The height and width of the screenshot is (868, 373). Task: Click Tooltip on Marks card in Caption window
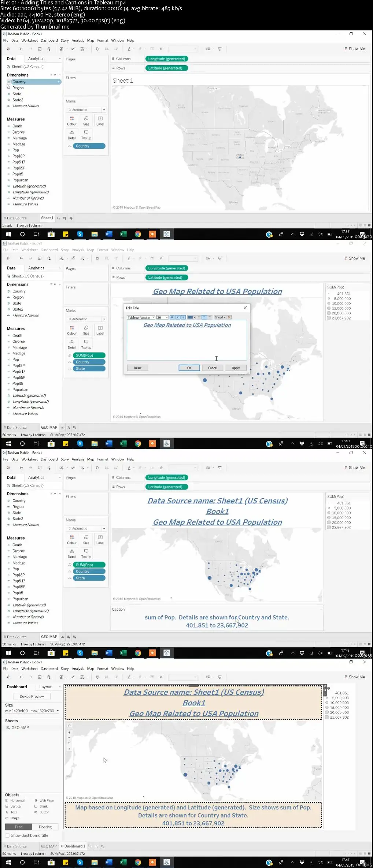pyautogui.click(x=86, y=554)
